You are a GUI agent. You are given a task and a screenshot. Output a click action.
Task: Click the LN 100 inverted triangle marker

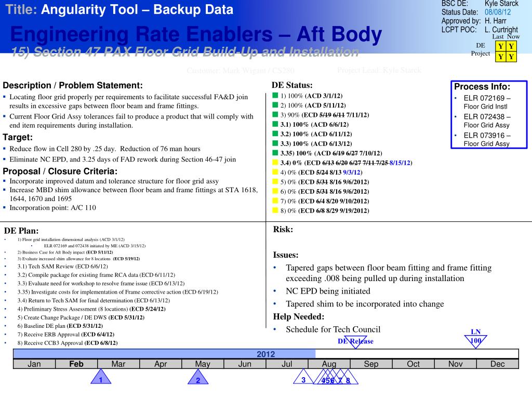click(x=476, y=341)
